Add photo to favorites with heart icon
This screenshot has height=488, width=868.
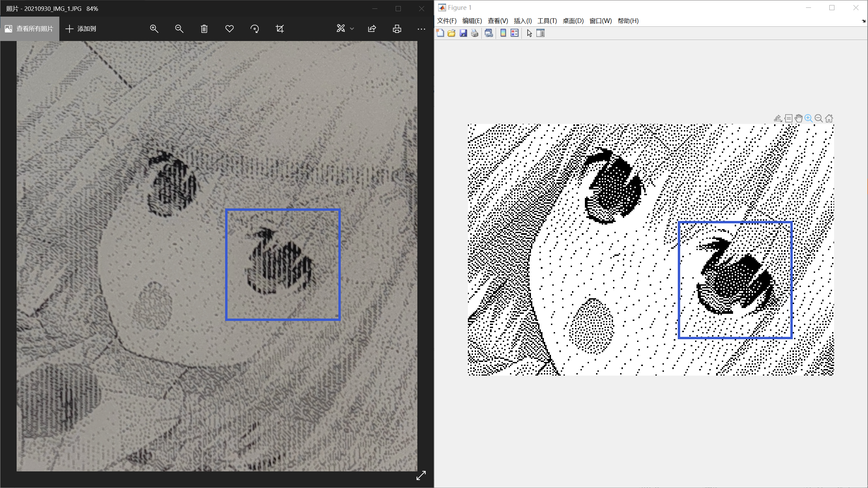[x=230, y=29]
